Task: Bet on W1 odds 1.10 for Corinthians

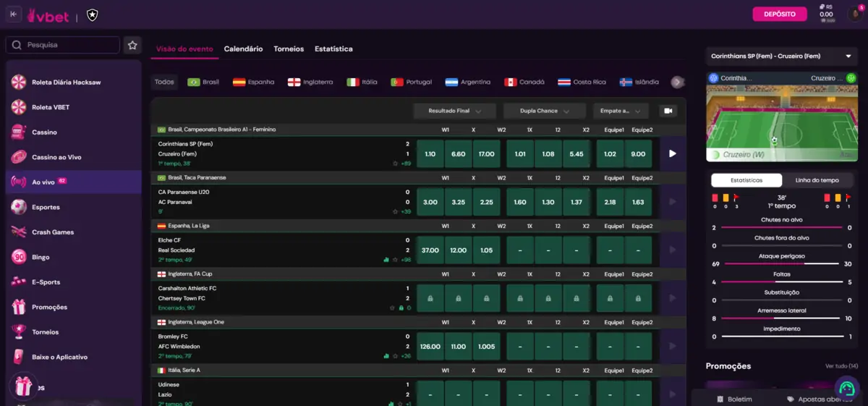Action: point(430,154)
